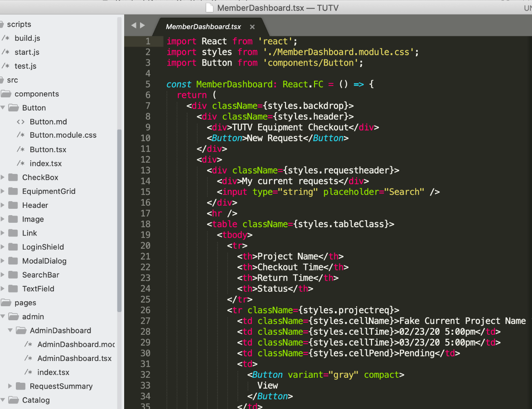Click the Button folder icon
Viewport: 532px width, 409px height.
click(13, 107)
